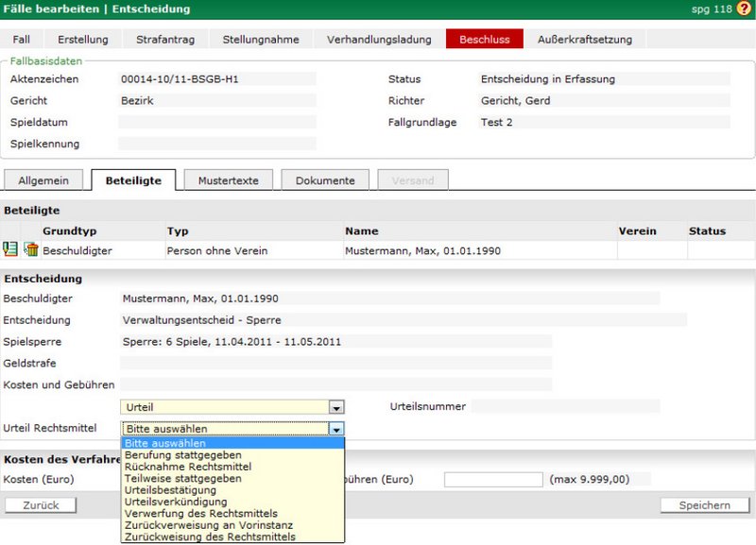
Task: Choose 'Verwerfung des Rechtsmittels' entry
Action: click(200, 513)
